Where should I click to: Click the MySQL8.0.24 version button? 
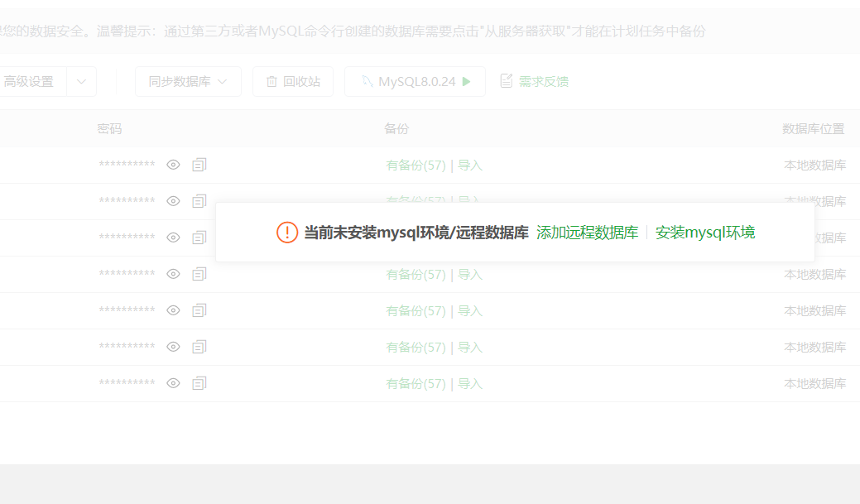pos(415,82)
